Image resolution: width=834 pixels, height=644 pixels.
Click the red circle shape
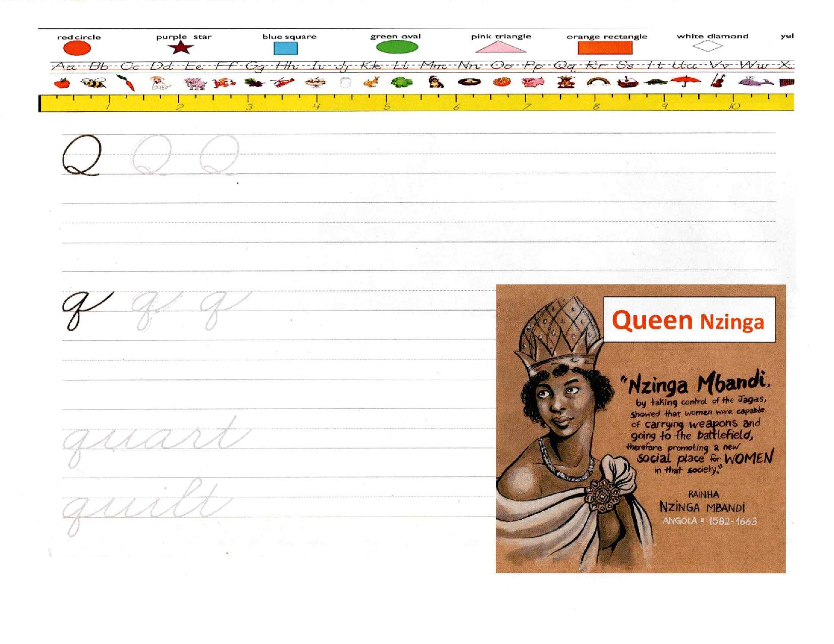tap(77, 48)
